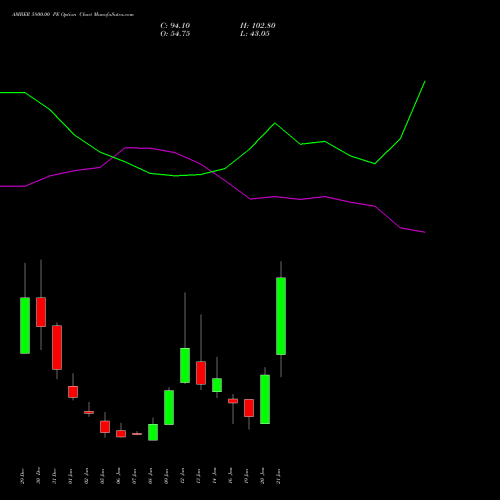Screen dimensions: 500x500
Task: Click the red candle for 19 Jan
Action: click(x=249, y=408)
